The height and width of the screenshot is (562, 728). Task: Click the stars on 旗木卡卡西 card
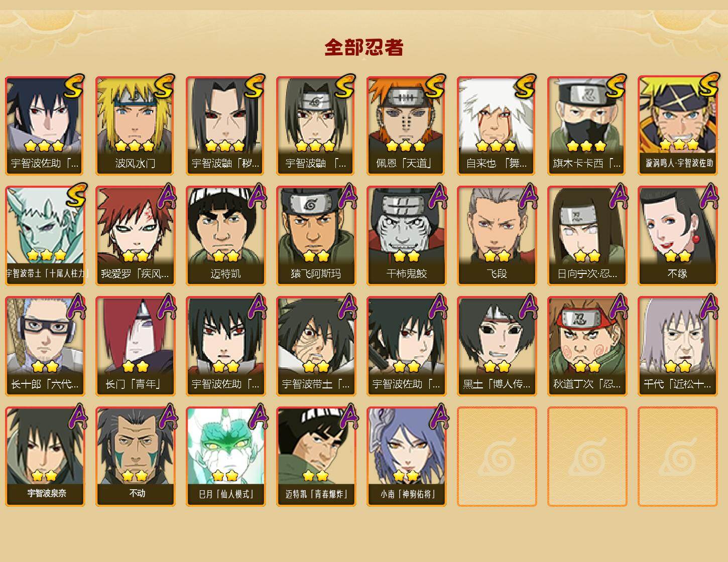tap(586, 146)
